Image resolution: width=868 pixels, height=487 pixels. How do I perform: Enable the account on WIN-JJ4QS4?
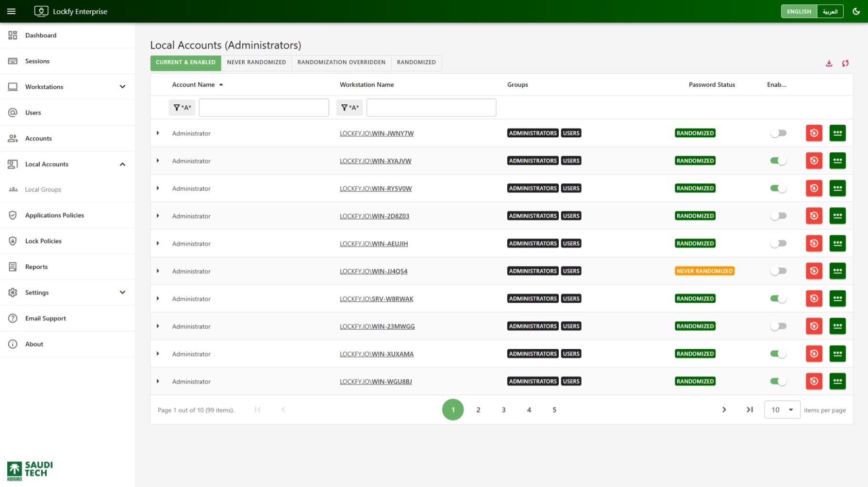(778, 271)
